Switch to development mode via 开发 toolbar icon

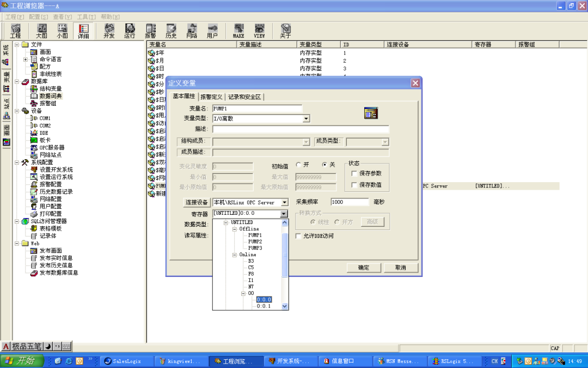(x=109, y=30)
